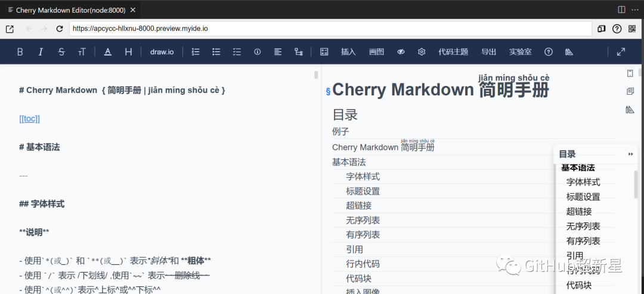Click the URL address field

click(330, 29)
